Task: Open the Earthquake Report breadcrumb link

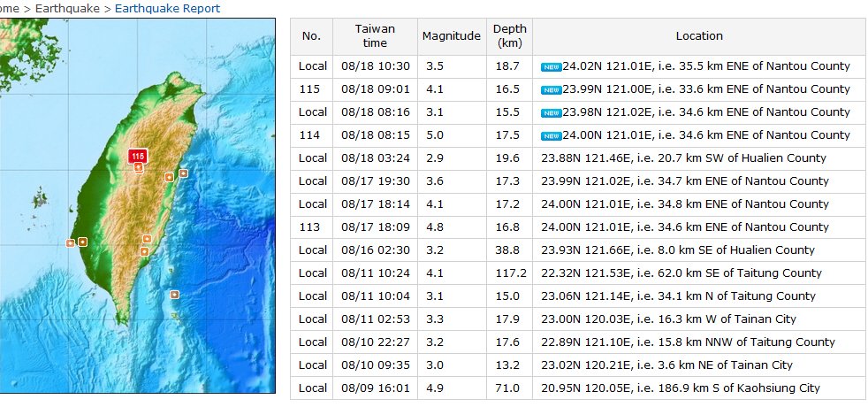Action: click(x=167, y=8)
